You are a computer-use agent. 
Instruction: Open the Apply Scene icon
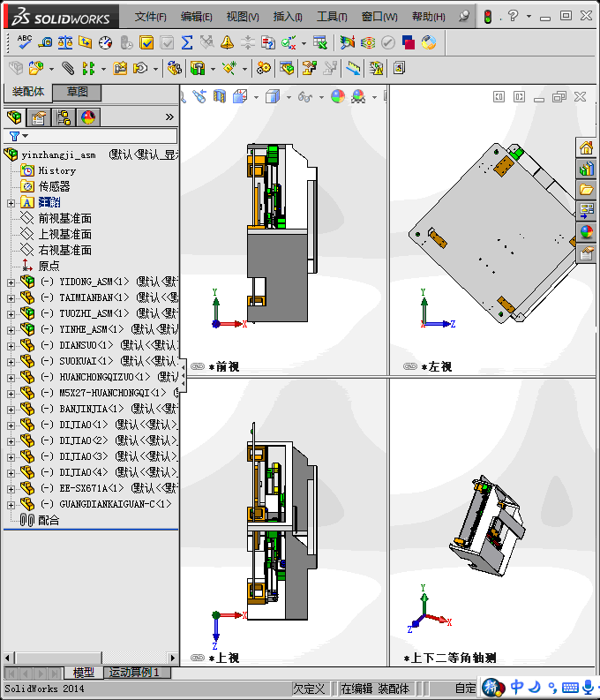(358, 96)
